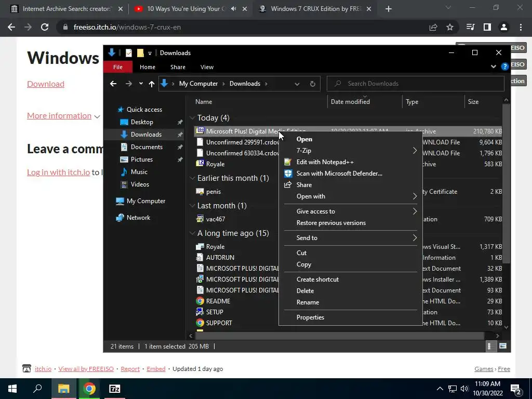
Task: Expand the Open with submenu
Action: click(415, 196)
